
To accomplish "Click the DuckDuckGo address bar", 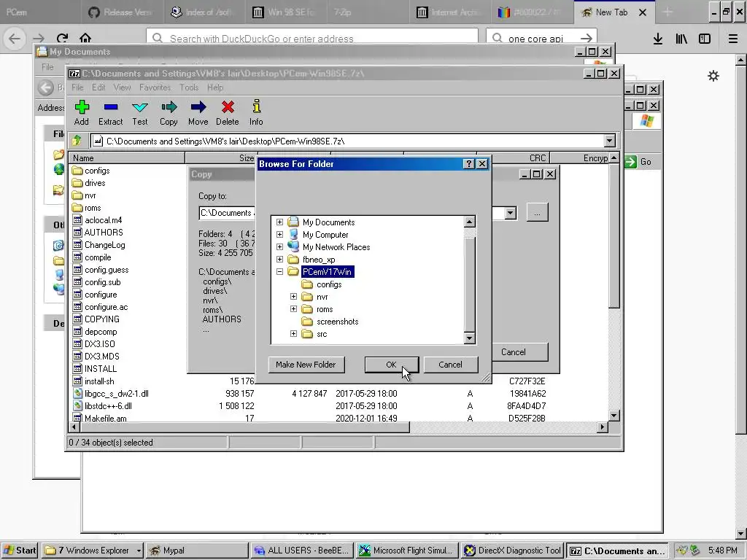I will pyautogui.click(x=312, y=39).
